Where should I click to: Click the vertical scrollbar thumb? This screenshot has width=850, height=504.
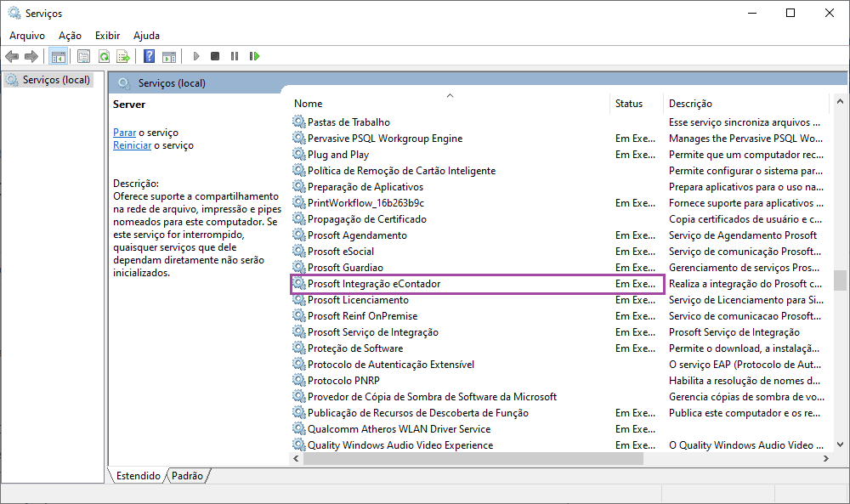pyautogui.click(x=840, y=280)
